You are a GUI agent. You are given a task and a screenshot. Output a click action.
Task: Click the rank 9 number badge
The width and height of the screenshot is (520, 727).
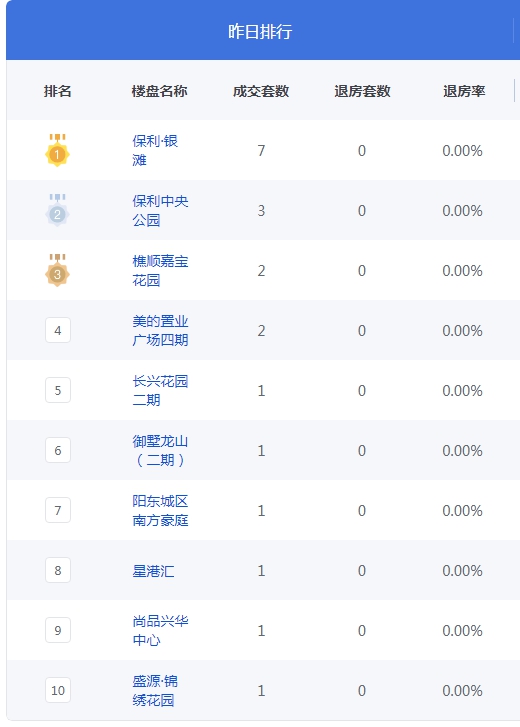(58, 630)
